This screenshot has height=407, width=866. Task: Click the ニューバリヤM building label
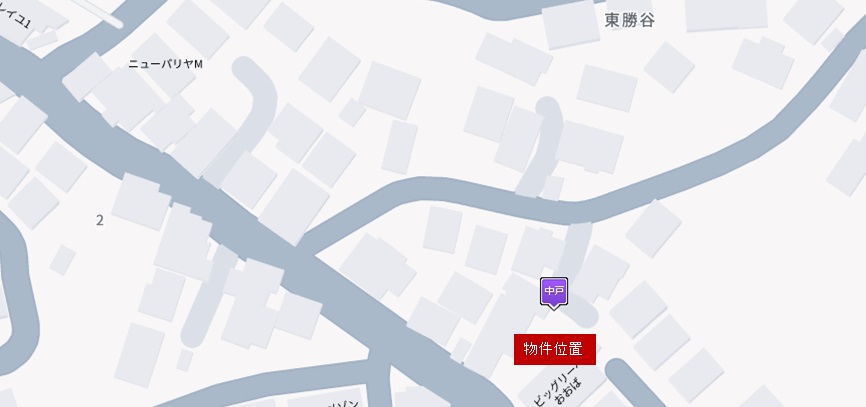point(165,64)
